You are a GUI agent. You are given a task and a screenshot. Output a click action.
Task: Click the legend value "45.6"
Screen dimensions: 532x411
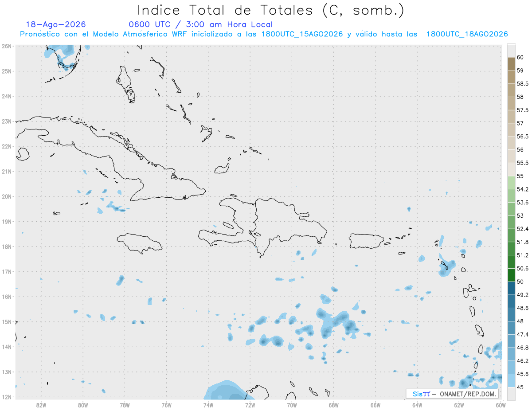pos(523,374)
